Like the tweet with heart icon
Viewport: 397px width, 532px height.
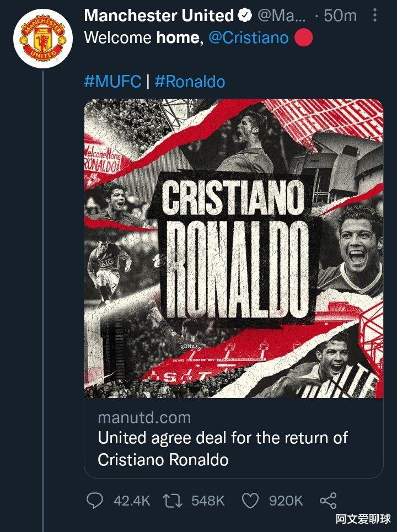pos(250,501)
